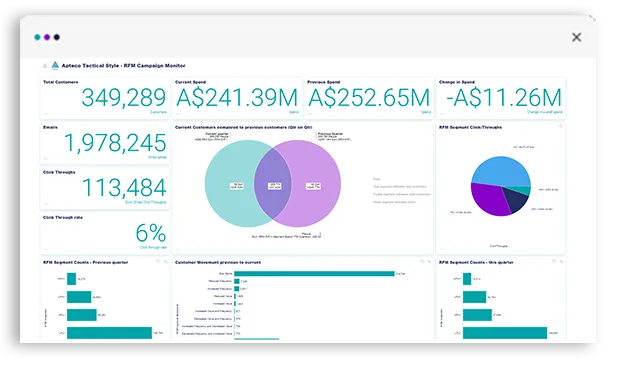Click the 'Previous Spend' card heading
This screenshot has width=640, height=380.
323,82
